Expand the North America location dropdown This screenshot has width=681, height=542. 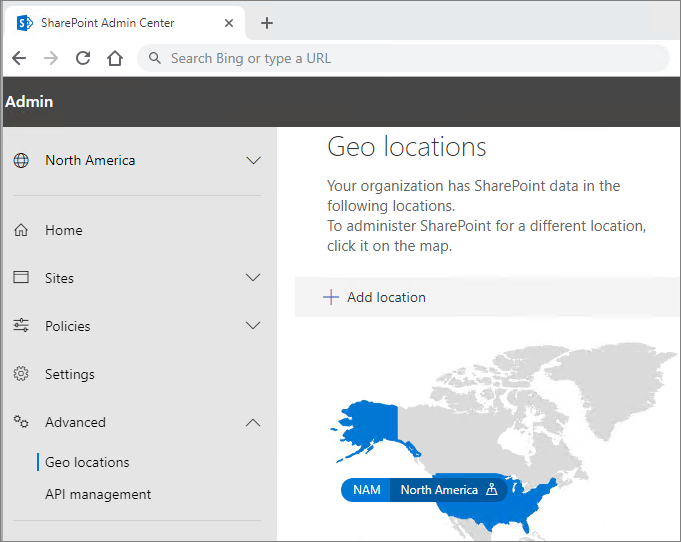point(253,160)
